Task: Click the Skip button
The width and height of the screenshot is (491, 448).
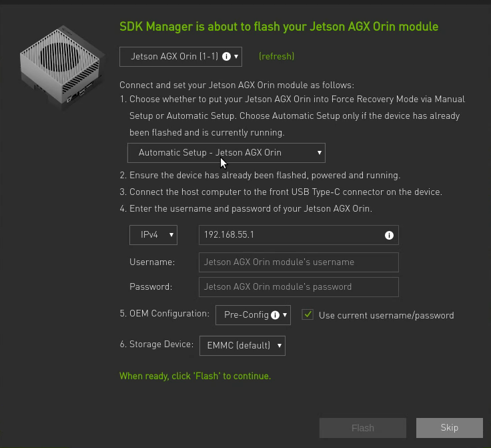Action: point(450,428)
